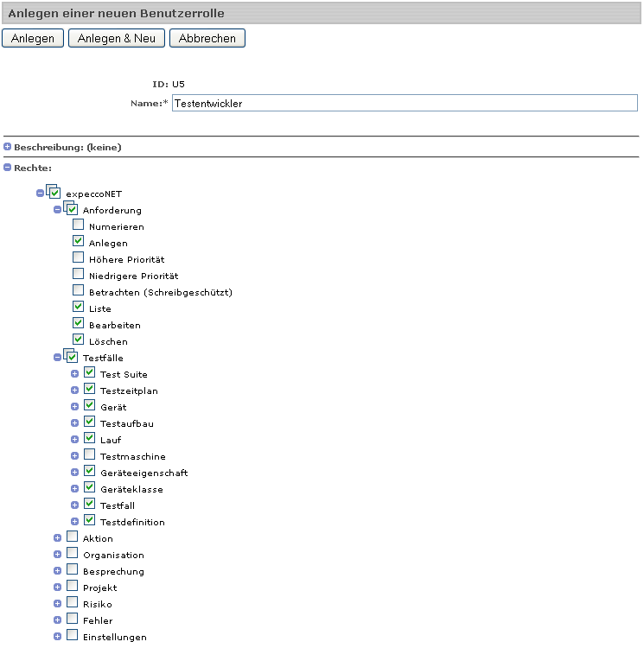Expand the Aktion tree node
644x648 pixels.
click(x=58, y=538)
